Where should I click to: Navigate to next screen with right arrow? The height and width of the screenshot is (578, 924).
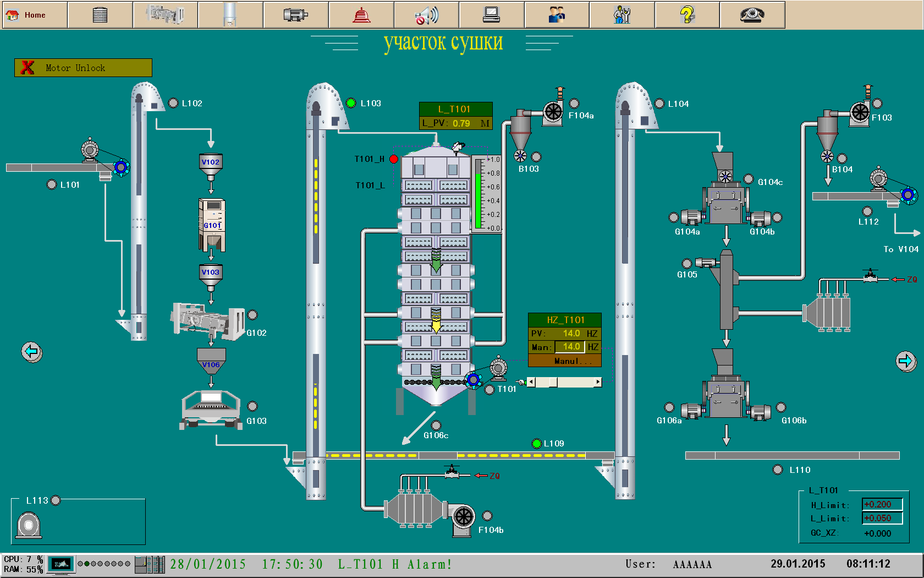(905, 361)
